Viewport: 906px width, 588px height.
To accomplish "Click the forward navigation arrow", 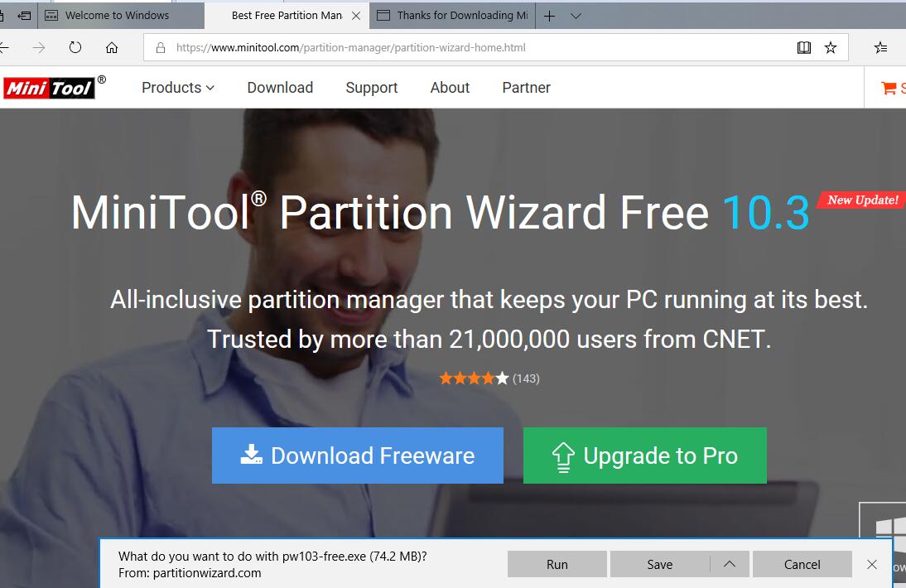I will tap(39, 48).
